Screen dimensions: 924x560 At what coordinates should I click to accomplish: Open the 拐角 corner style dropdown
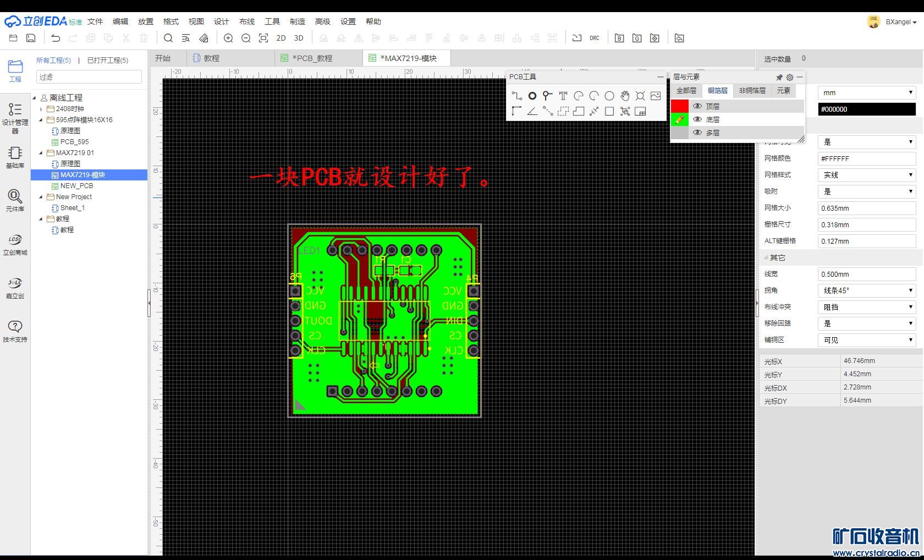click(x=866, y=290)
